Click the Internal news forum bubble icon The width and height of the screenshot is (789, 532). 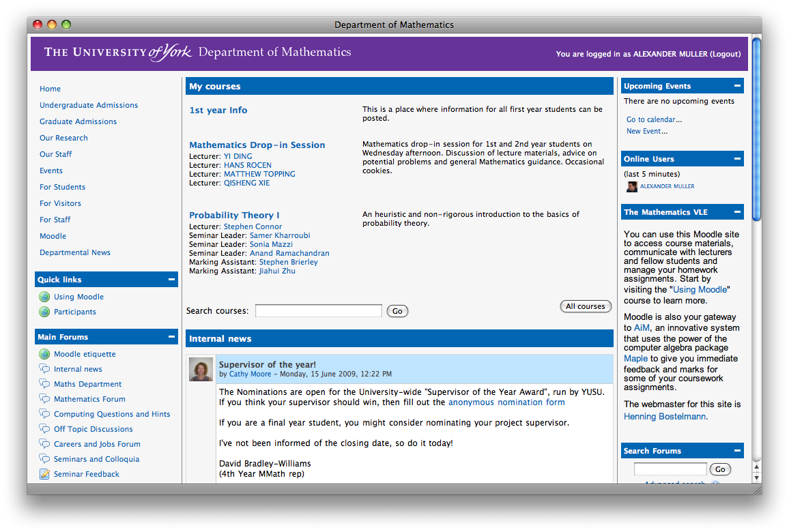tap(44, 369)
